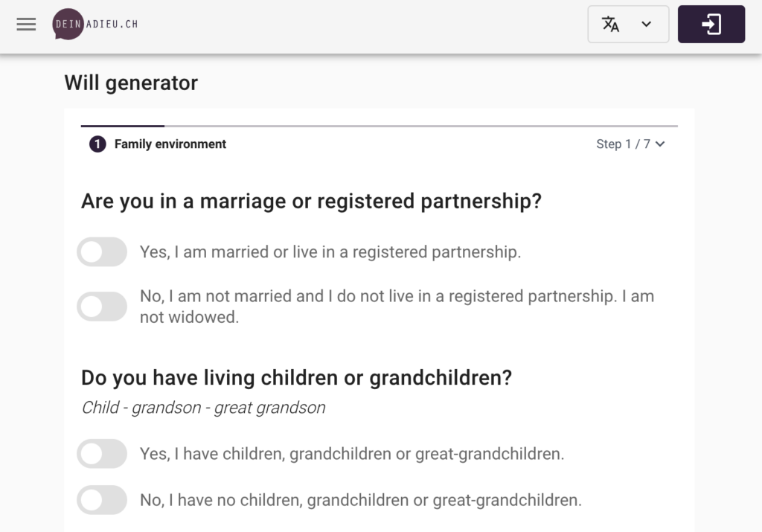Select the 'Family environment' section label
This screenshot has width=762, height=532.
click(x=170, y=144)
